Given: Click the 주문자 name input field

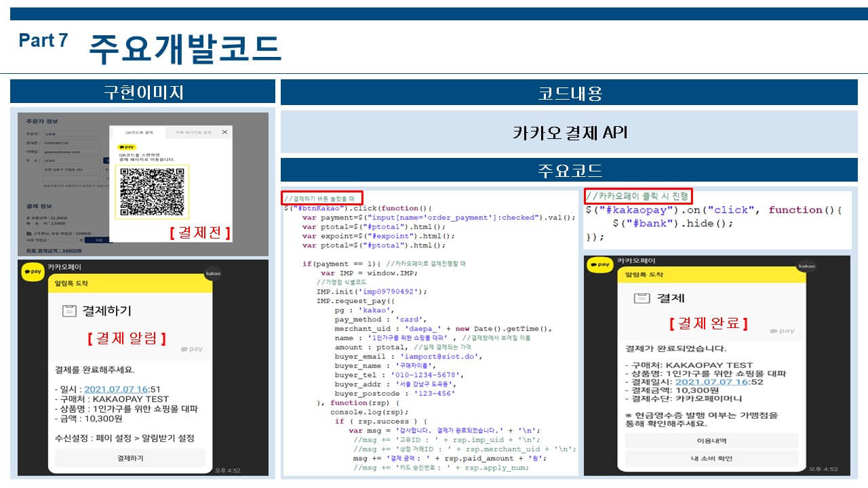Looking at the screenshot, I should [72, 134].
